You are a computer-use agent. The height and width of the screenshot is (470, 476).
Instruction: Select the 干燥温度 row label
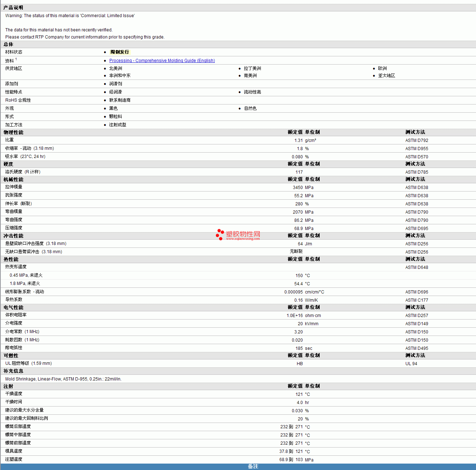coord(14,394)
